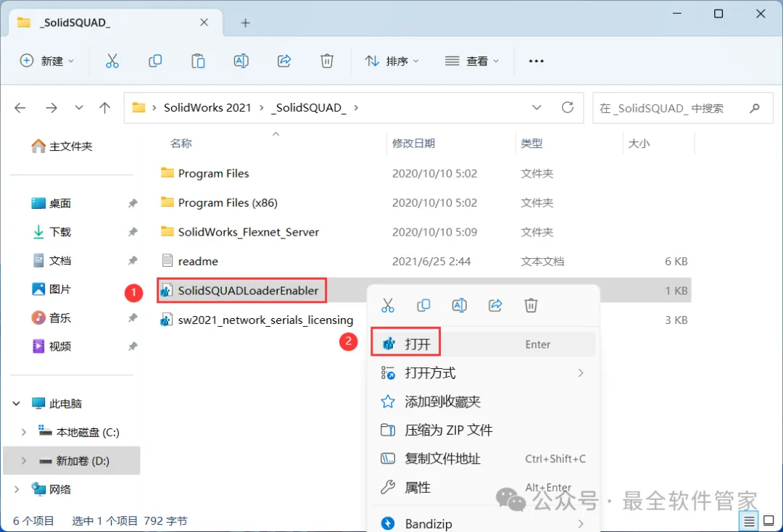The height and width of the screenshot is (532, 783).
Task: Click the Cut icon in the top toolbar
Action: [112, 61]
